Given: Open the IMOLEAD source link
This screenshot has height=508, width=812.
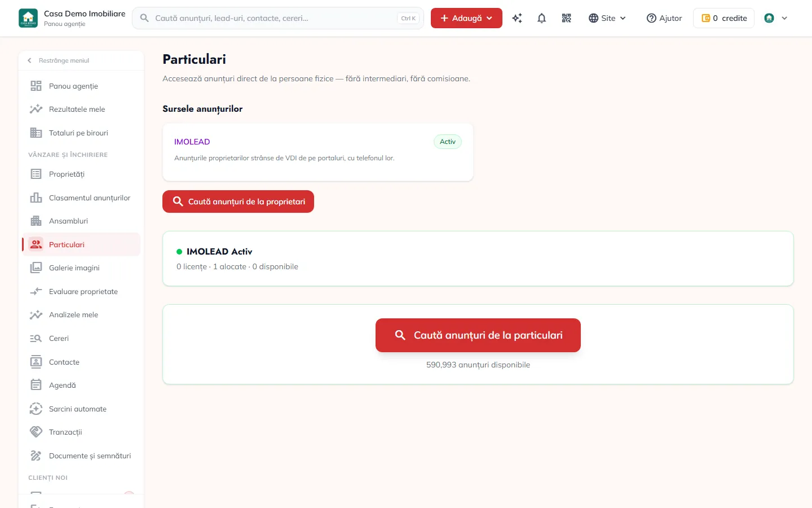Looking at the screenshot, I should pos(192,142).
